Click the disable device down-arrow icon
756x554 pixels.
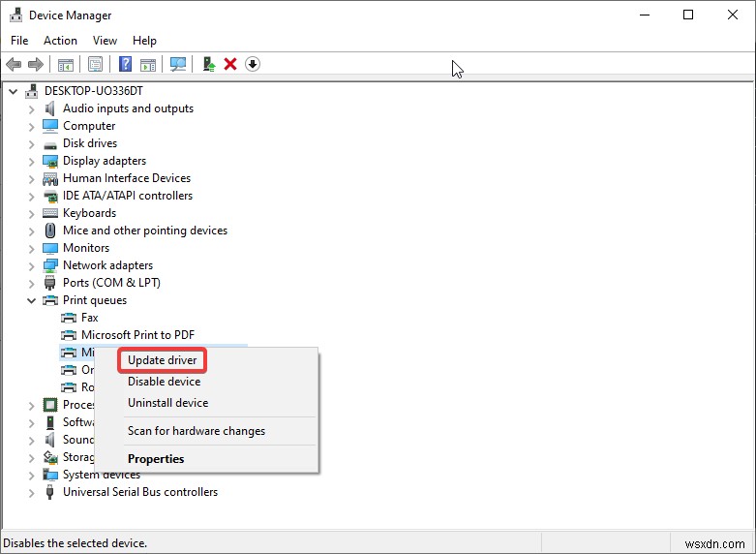pos(253,64)
